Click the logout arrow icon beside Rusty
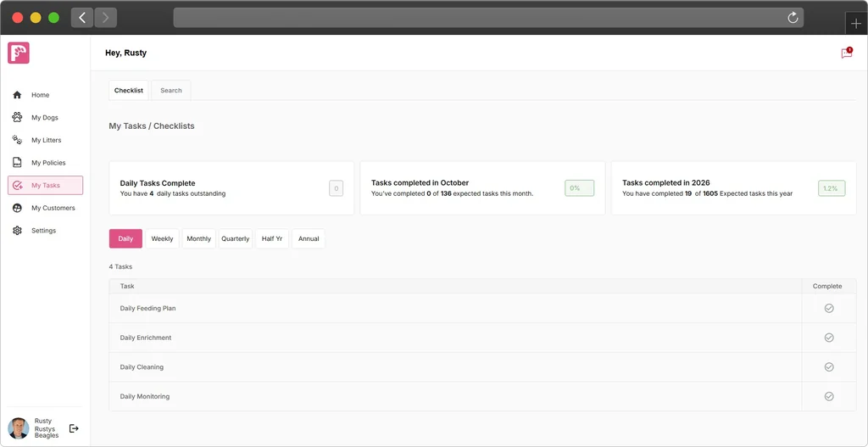The image size is (868, 447). [x=74, y=428]
